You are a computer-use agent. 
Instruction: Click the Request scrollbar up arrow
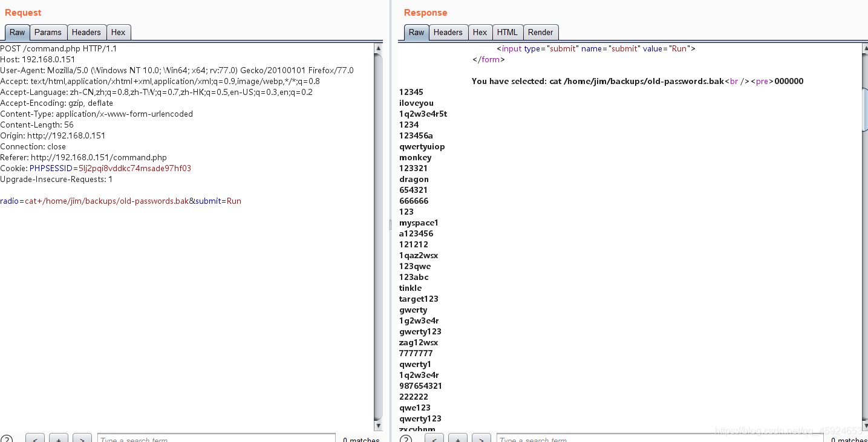379,48
